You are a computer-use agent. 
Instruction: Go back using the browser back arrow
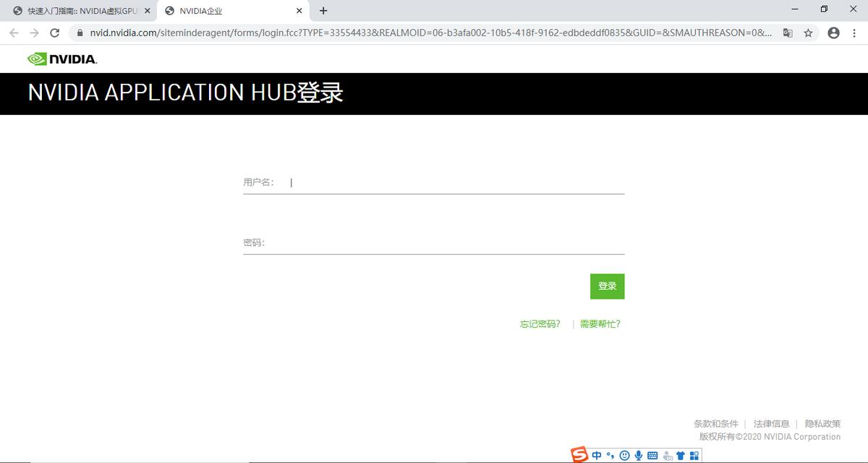[x=14, y=33]
